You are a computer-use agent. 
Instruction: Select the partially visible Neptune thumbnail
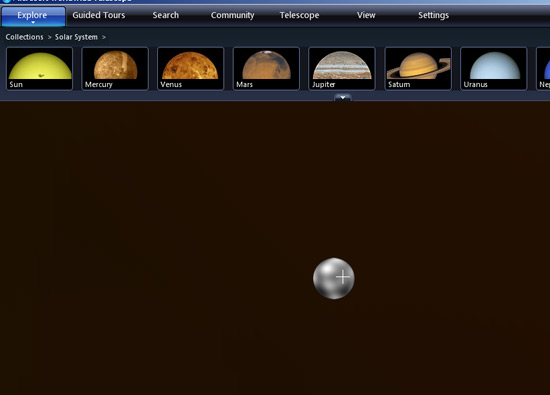(x=543, y=69)
